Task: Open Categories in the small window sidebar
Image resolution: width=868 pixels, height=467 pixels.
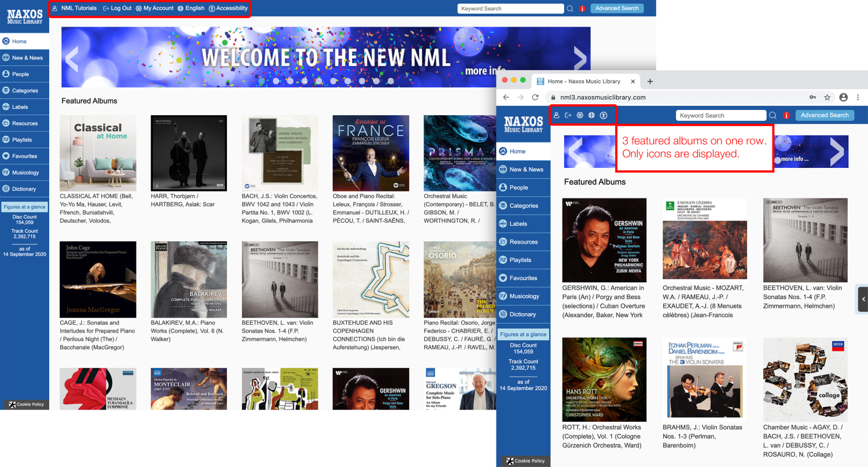Action: tap(524, 205)
